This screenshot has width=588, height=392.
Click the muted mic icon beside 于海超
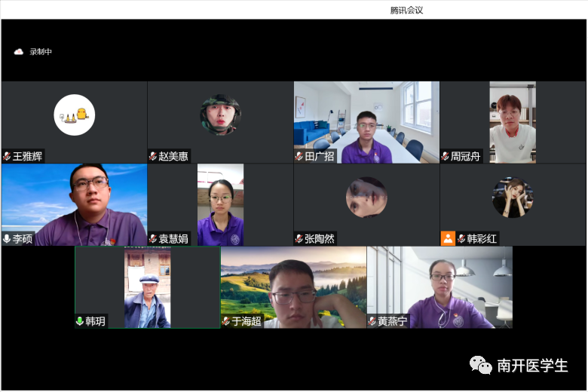coord(225,321)
